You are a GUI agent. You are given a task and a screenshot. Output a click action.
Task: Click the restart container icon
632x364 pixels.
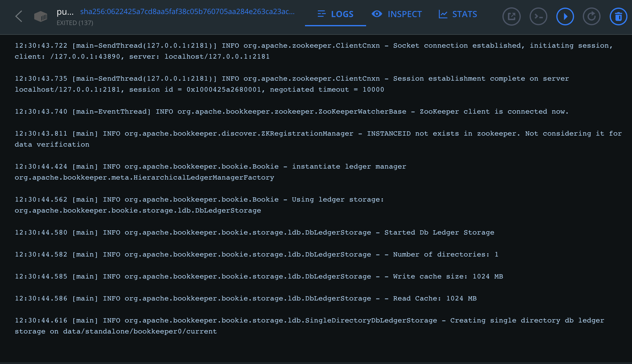coord(591,16)
